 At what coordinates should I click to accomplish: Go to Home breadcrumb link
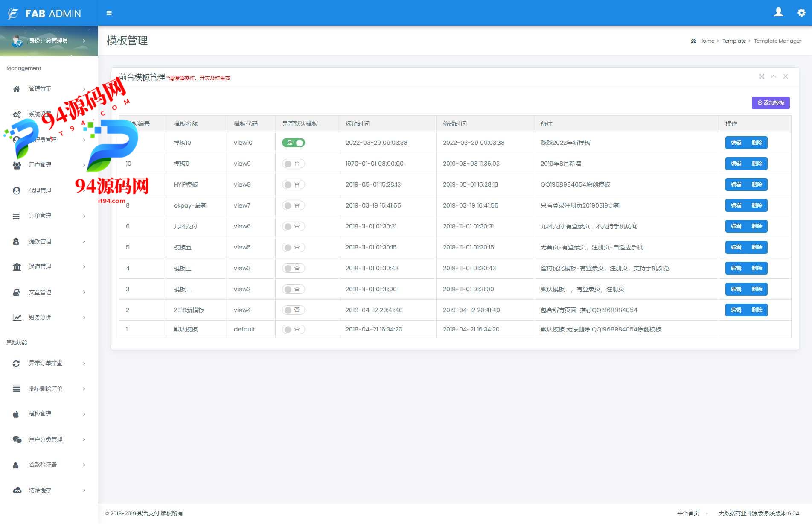tap(707, 41)
